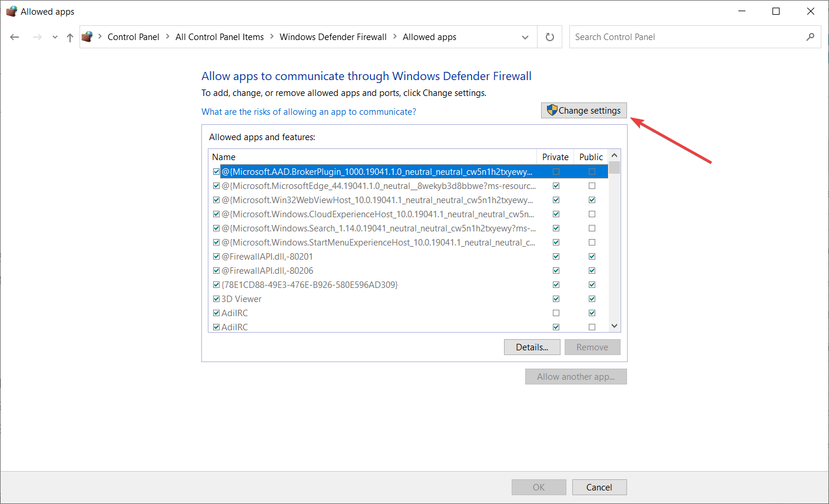Click the Allowed apps title bar icon
This screenshot has height=504, width=829.
(x=11, y=11)
